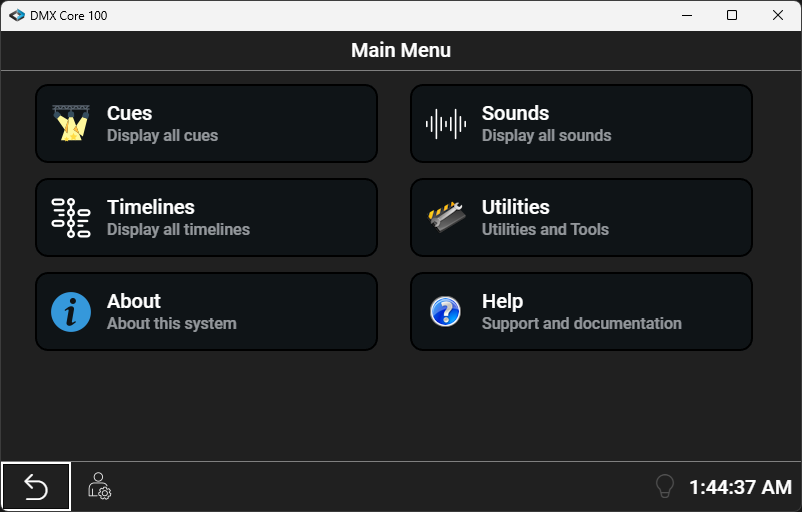Click the Utilities wrench icon
802x512 pixels.
(446, 217)
